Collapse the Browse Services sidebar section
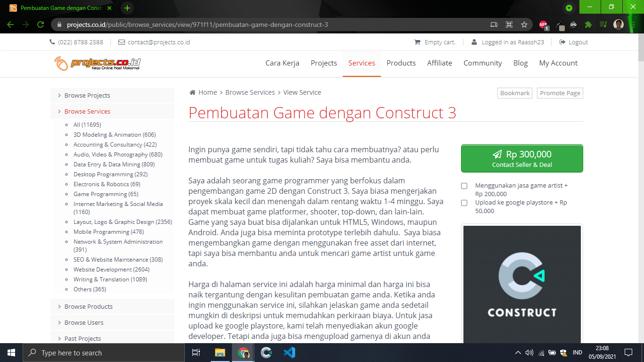The width and height of the screenshot is (644, 362). (x=112, y=111)
